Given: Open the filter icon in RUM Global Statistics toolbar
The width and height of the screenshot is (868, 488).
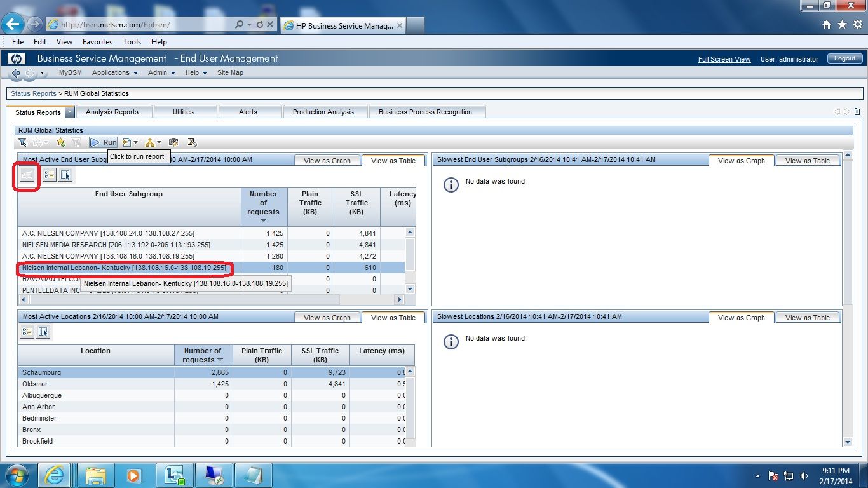Looking at the screenshot, I should click(x=23, y=142).
